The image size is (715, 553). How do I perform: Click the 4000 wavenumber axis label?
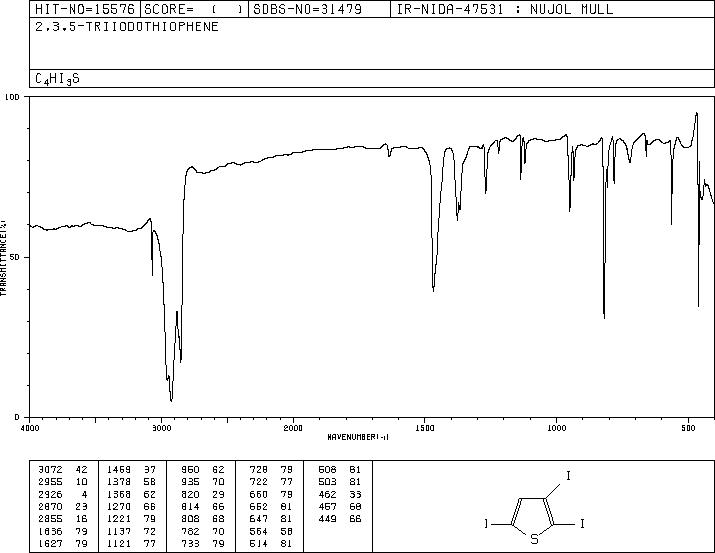point(30,428)
